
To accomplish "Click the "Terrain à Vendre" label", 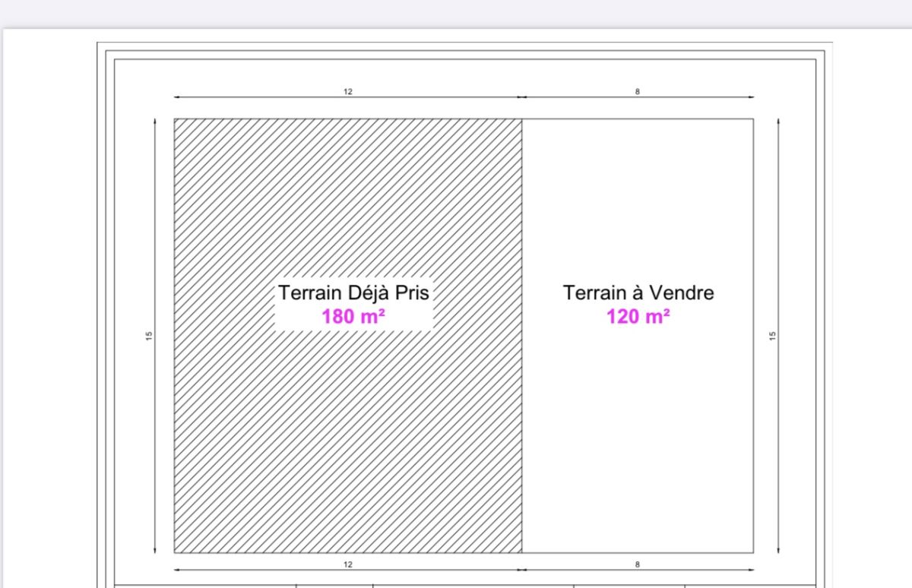I will click(x=638, y=293).
